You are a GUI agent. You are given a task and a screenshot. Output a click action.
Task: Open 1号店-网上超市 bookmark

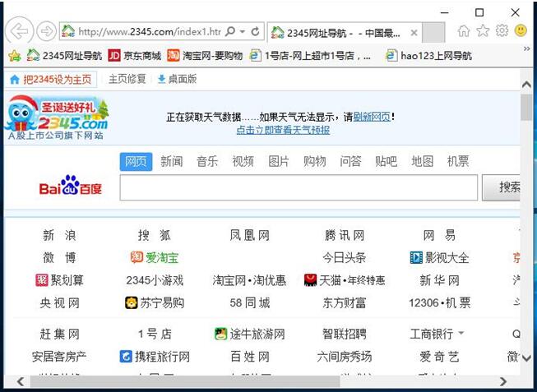pyautogui.click(x=309, y=55)
